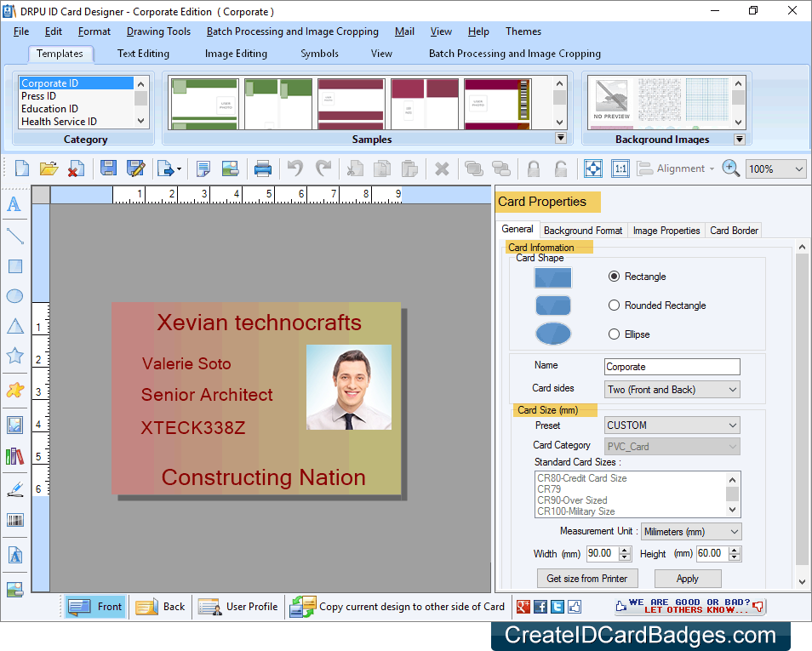Image resolution: width=812 pixels, height=651 pixels.
Task: Click the Get size from Printer button
Action: 587,579
